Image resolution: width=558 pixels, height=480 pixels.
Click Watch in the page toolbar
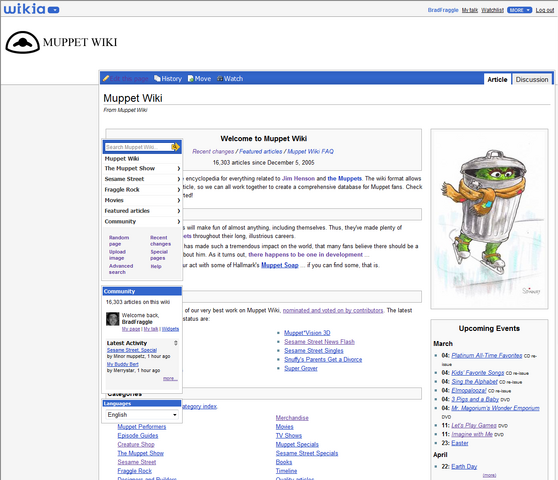point(230,79)
